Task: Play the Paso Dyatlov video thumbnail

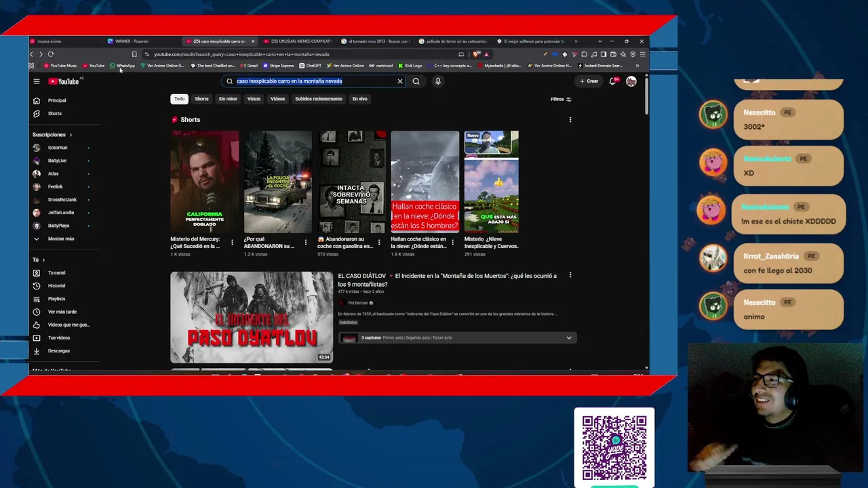Action: pyautogui.click(x=252, y=317)
